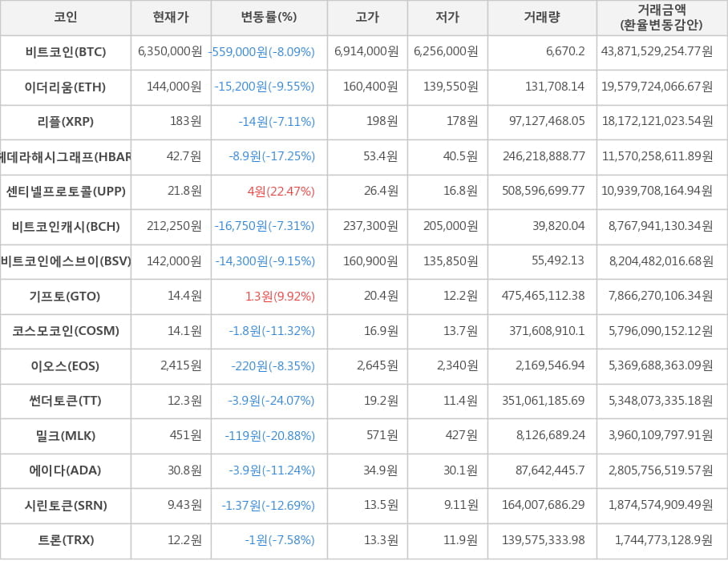Click the 변동률(%) column header
728x561 pixels.
269,17
